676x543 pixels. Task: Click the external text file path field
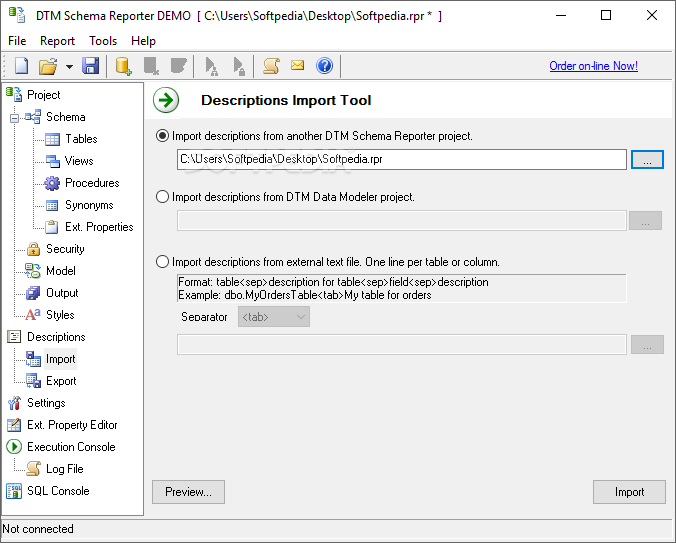tap(401, 344)
